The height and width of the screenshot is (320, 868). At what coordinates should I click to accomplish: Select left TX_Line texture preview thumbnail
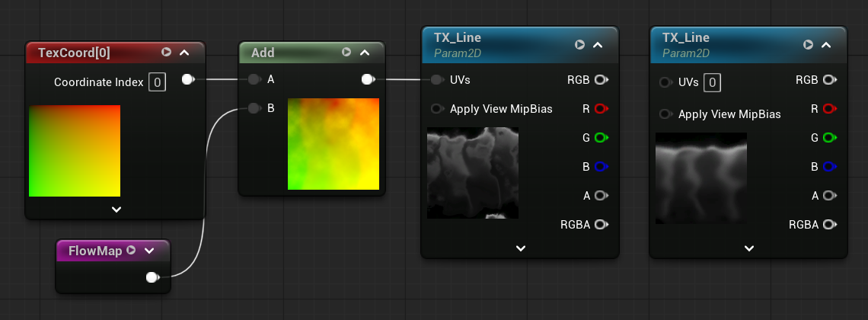473,173
